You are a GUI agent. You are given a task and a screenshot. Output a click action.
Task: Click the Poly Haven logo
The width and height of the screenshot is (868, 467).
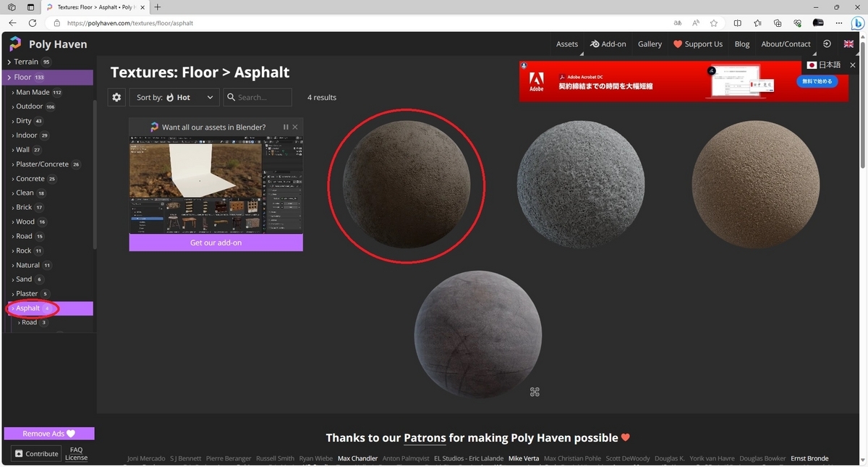point(14,44)
